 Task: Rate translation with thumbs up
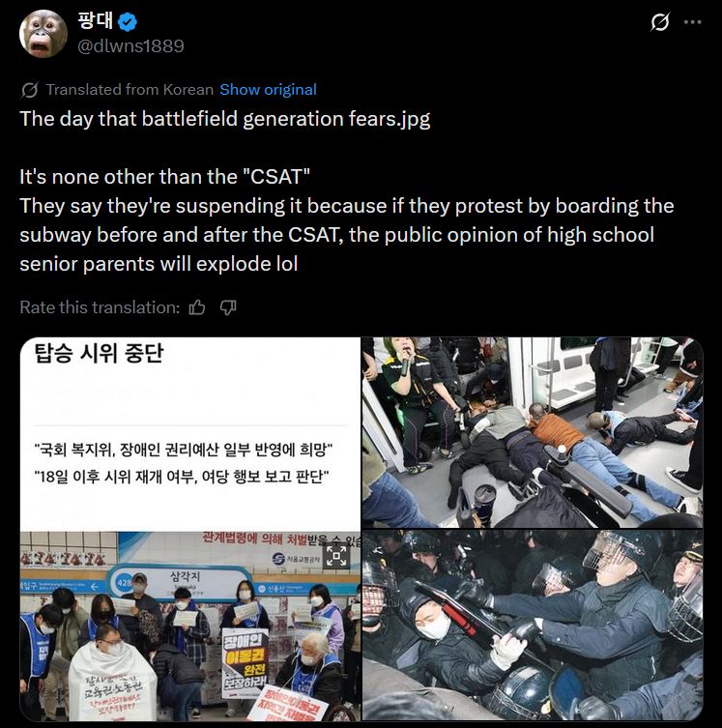tap(197, 307)
